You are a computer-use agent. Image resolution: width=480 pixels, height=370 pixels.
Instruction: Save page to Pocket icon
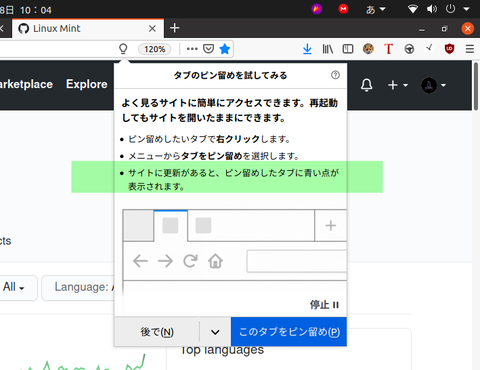coord(209,49)
